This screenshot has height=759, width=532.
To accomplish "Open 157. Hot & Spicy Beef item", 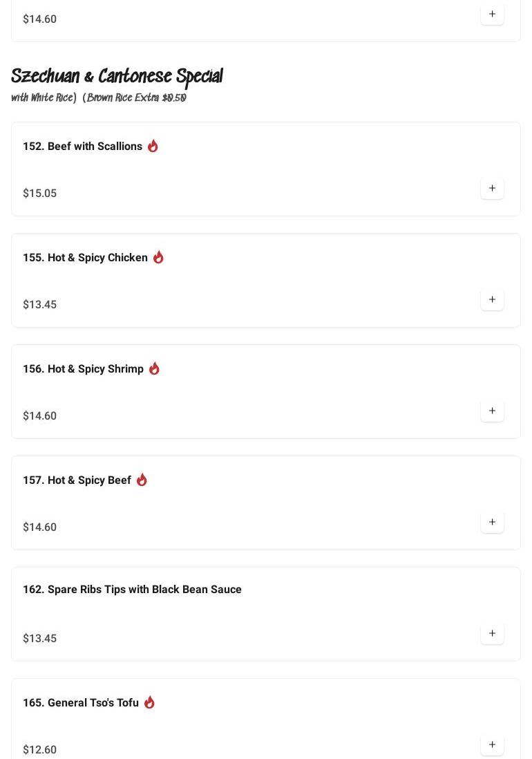I will point(77,480).
